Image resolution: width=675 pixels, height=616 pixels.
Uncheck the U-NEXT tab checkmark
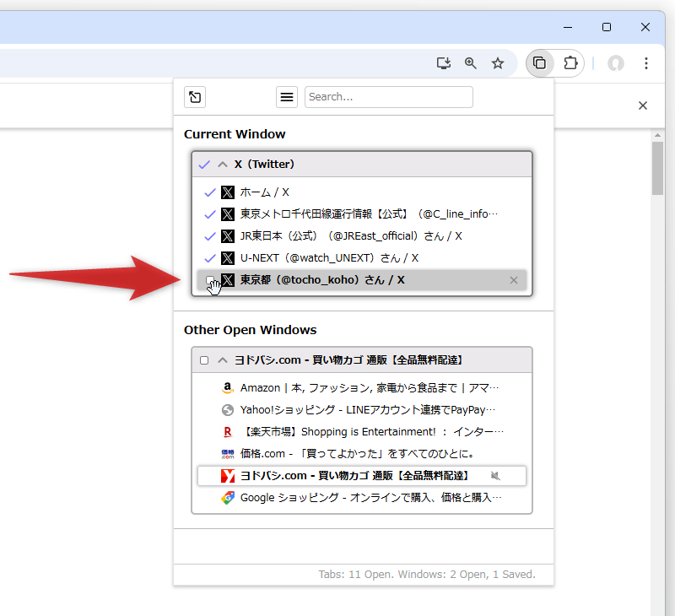pos(209,258)
